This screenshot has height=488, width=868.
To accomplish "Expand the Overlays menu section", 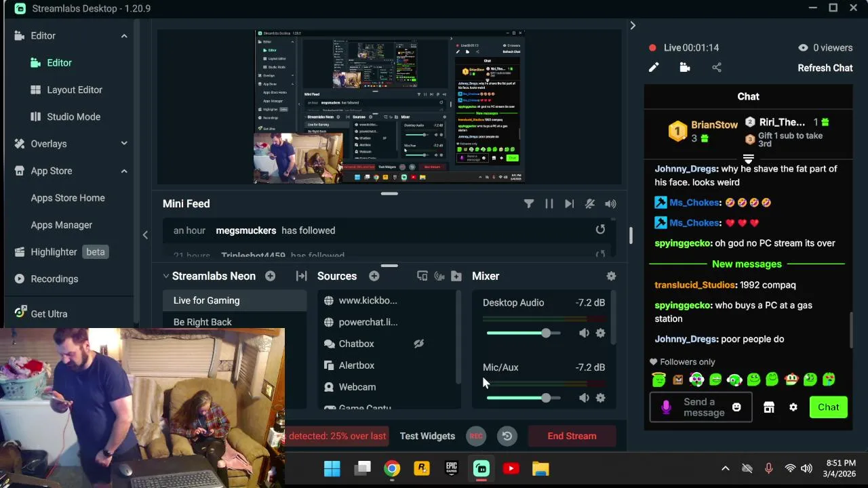I will [x=124, y=144].
